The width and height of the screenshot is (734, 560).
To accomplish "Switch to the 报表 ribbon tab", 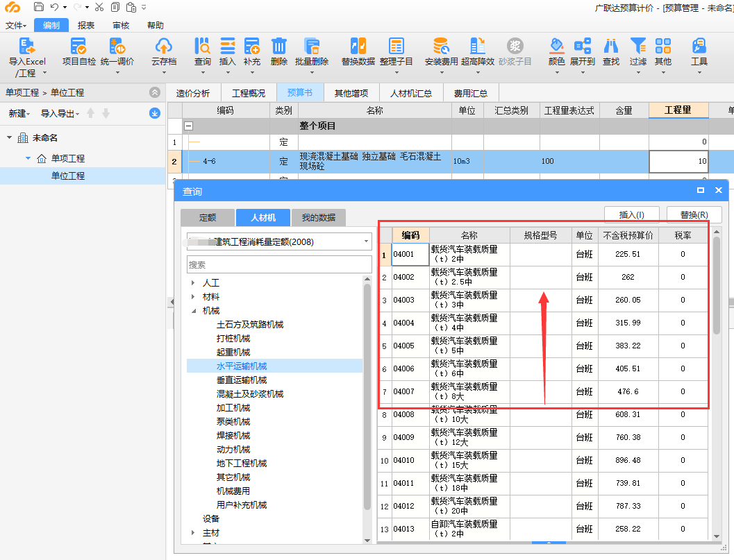I will [86, 25].
